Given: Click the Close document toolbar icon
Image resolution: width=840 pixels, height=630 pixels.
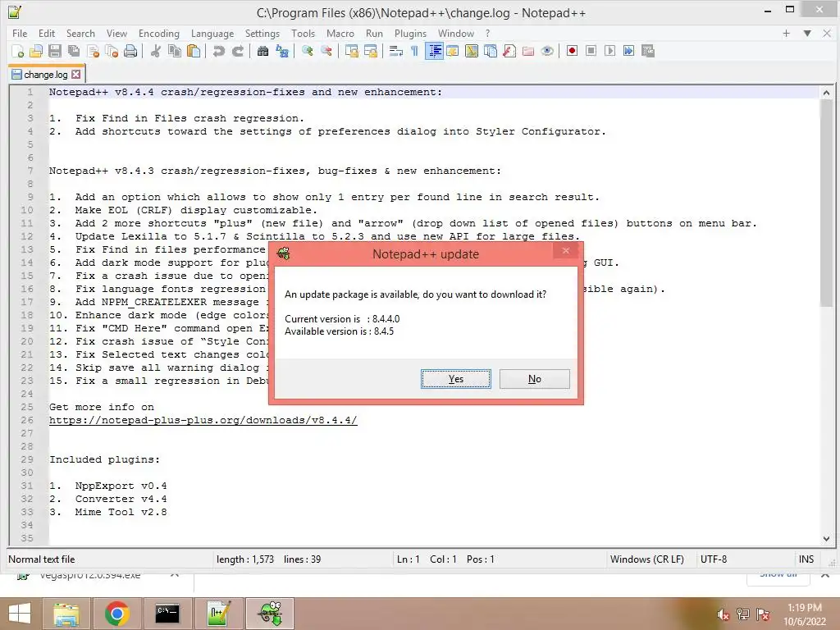Looking at the screenshot, I should coord(94,51).
